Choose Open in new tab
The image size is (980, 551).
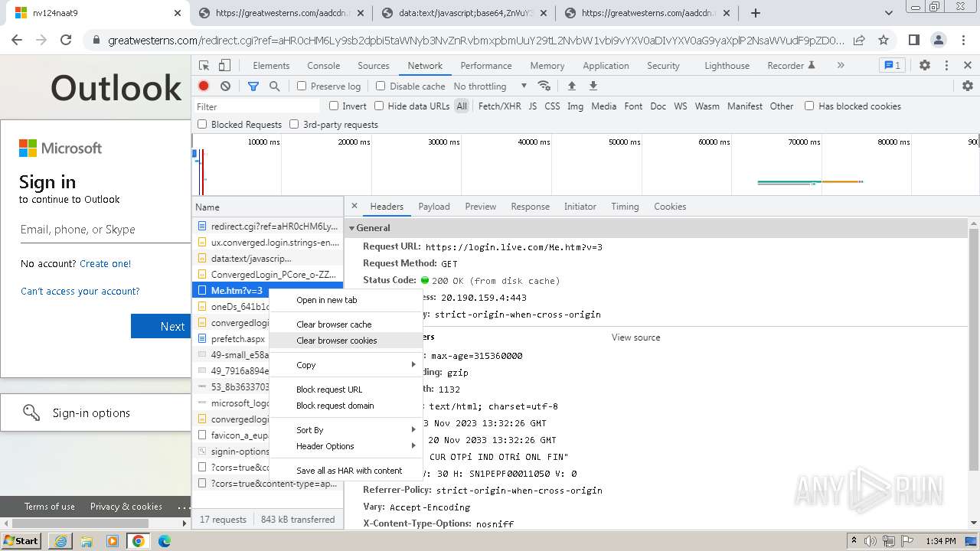click(x=346, y=300)
